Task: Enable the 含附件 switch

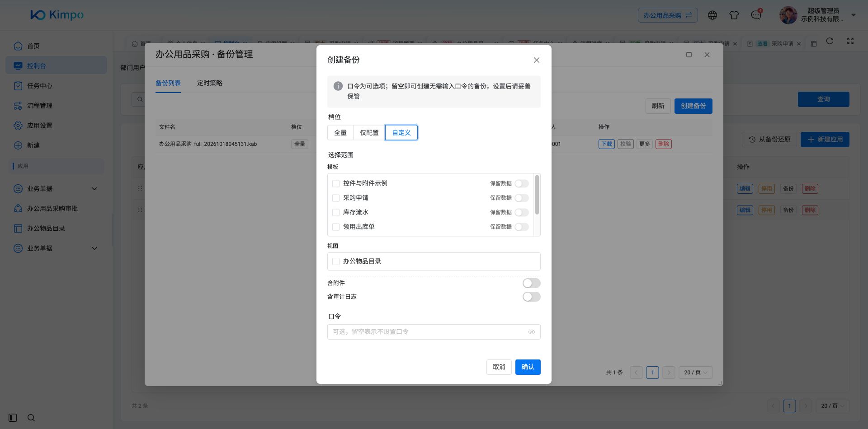Action: click(532, 283)
